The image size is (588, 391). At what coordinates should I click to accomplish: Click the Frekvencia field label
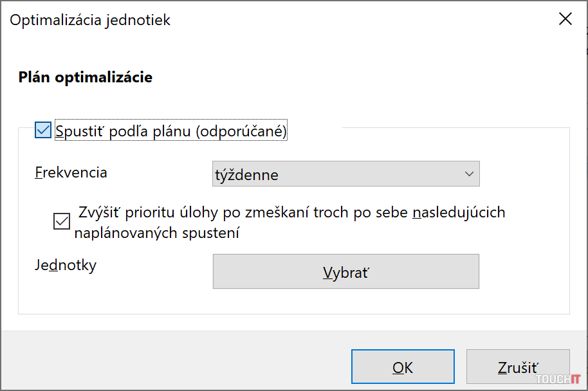coord(71,173)
